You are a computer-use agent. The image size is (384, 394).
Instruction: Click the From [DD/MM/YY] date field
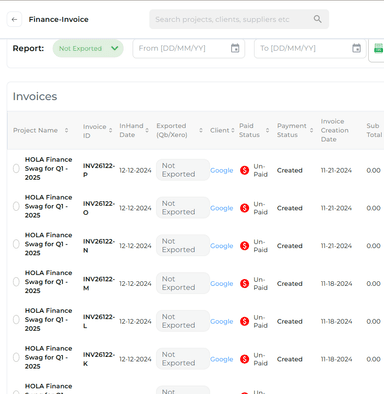189,48
